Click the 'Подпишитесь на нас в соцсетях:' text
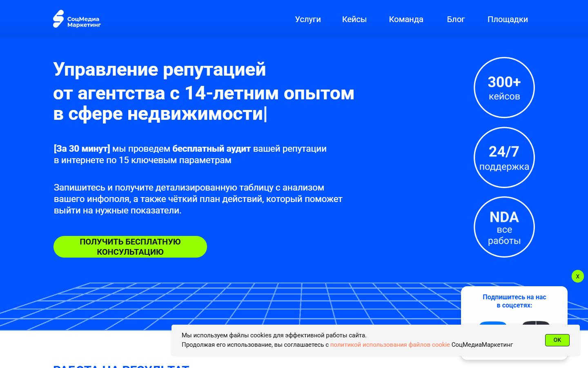Viewport: 588px width, 368px height. coord(514,301)
